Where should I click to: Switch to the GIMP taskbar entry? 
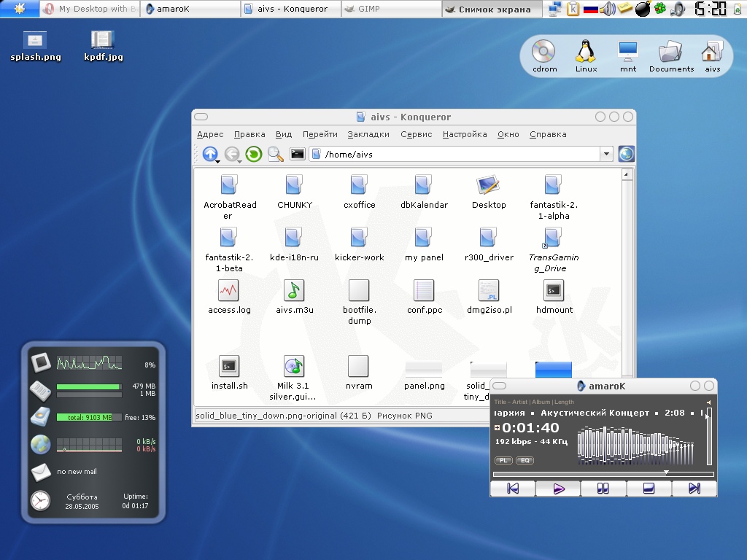coord(392,9)
